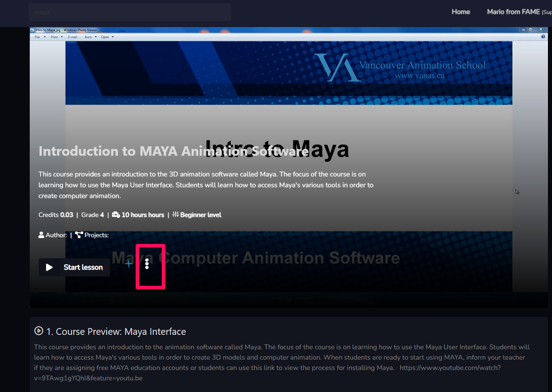Viewport: 552px width, 392px height.
Task: Open the three-dot more options menu
Action: (x=147, y=264)
